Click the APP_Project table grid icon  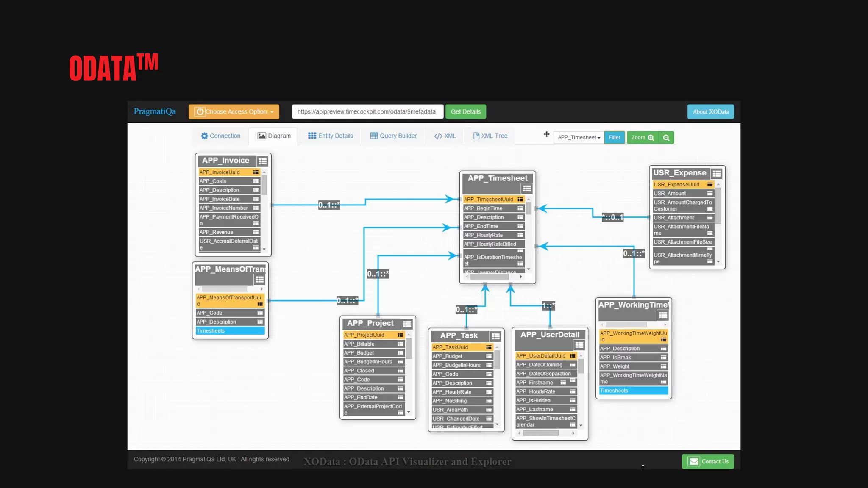[407, 324]
